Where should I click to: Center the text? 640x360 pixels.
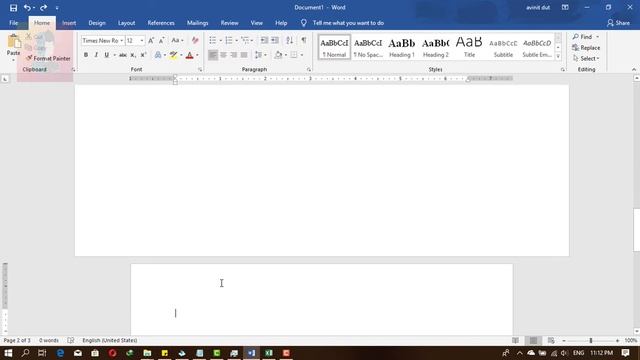point(223,55)
